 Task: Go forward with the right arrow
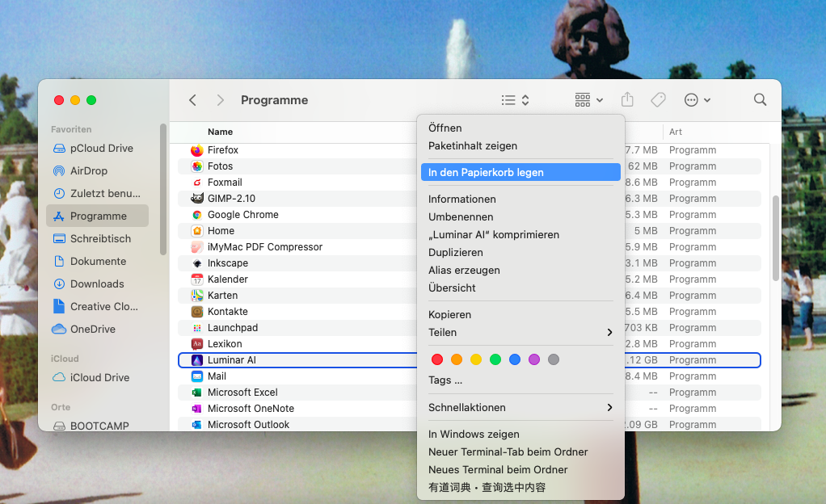(220, 100)
